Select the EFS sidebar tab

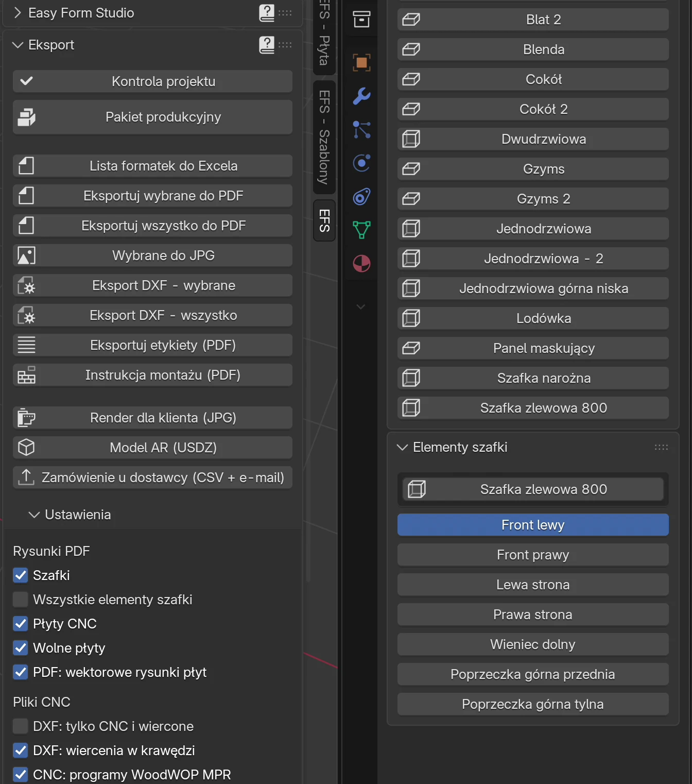coord(324,220)
